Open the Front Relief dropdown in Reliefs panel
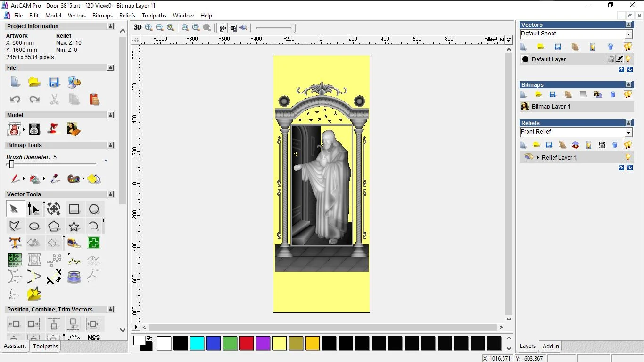 click(628, 132)
